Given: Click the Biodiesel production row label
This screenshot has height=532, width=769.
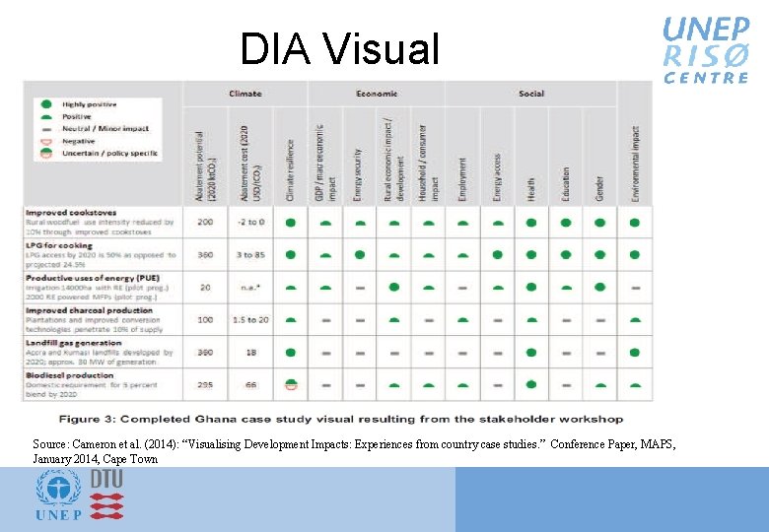Looking at the screenshot, I should point(69,375).
